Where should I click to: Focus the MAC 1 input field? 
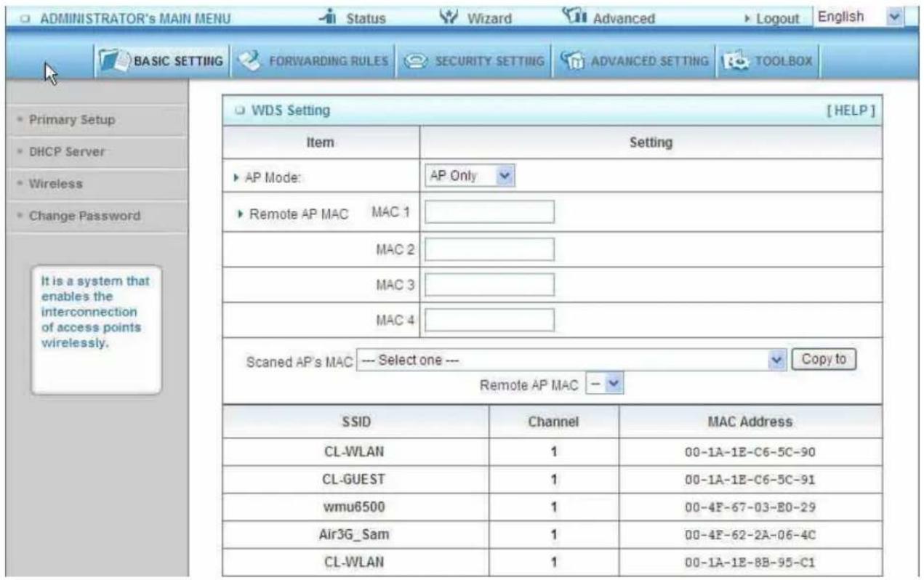(x=489, y=212)
